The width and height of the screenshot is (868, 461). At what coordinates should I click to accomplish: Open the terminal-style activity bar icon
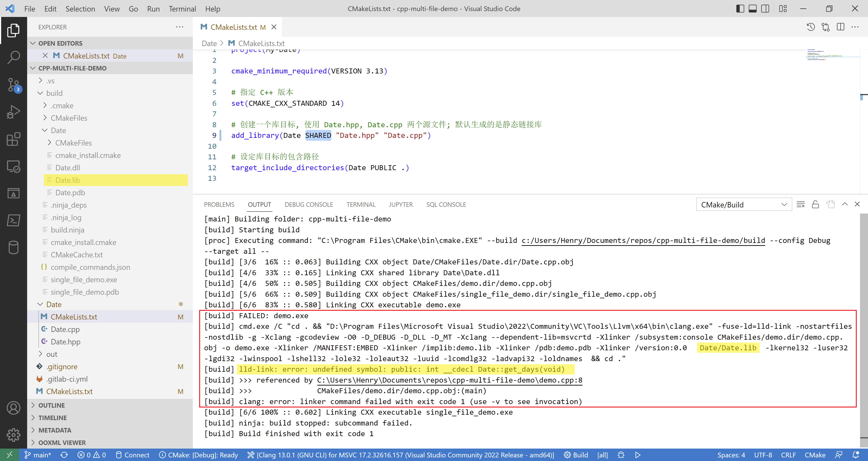click(14, 220)
